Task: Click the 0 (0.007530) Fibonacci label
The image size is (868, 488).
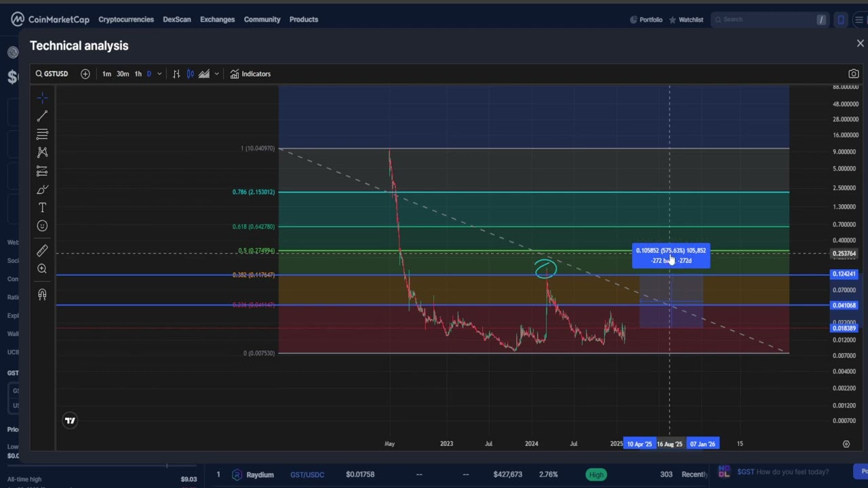Action: click(259, 353)
